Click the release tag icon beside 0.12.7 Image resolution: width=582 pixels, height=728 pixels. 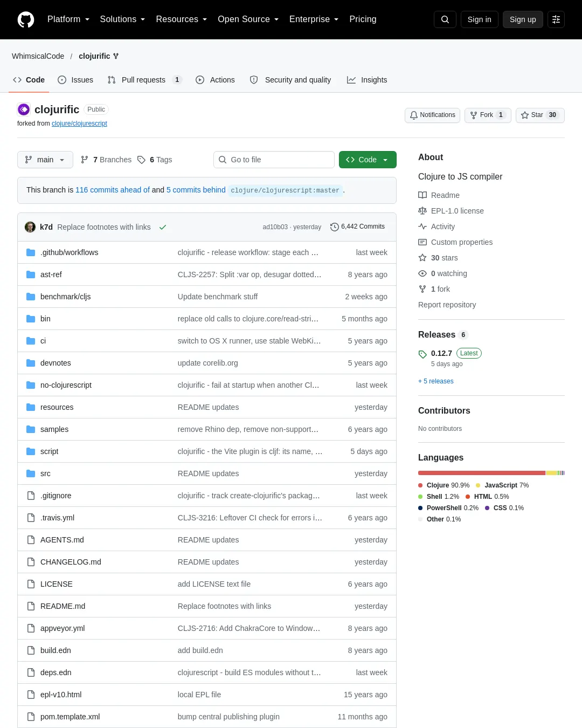[x=422, y=354]
